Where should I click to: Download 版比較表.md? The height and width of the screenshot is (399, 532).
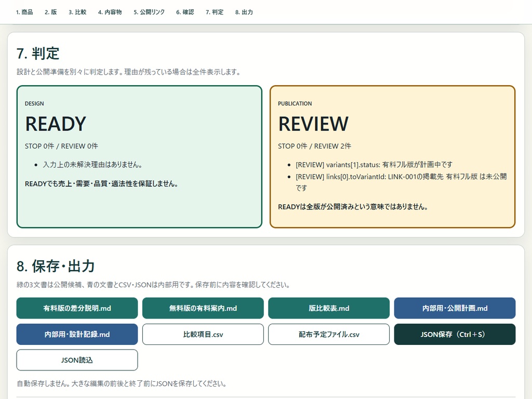329,308
